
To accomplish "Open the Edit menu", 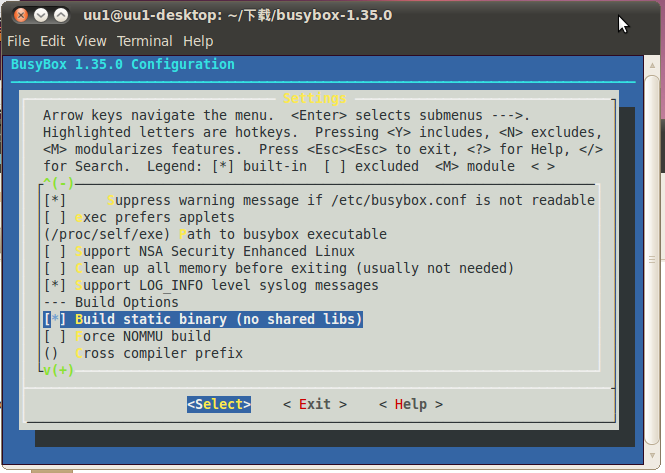I will click(52, 41).
